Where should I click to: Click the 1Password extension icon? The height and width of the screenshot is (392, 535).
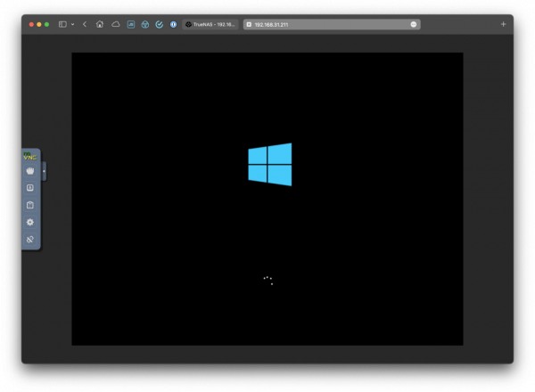[173, 24]
